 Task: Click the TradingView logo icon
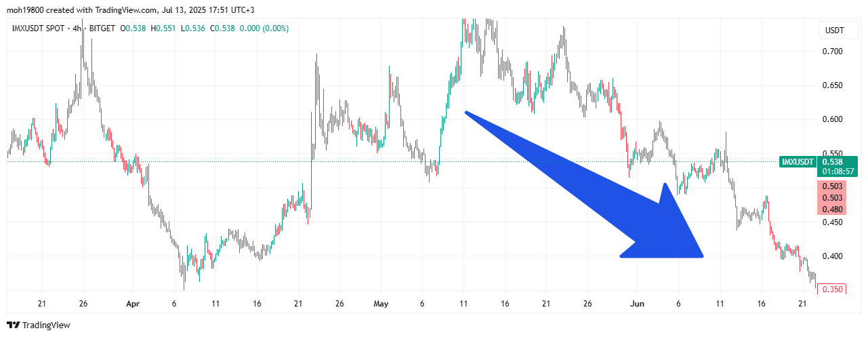13,325
